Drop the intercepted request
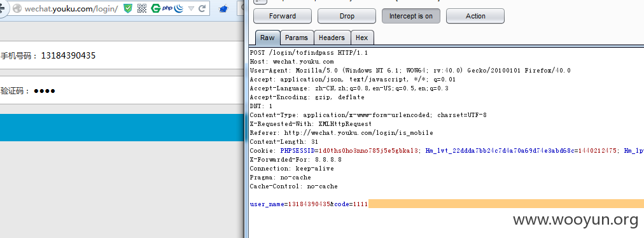The height and width of the screenshot is (238, 644). (x=347, y=16)
